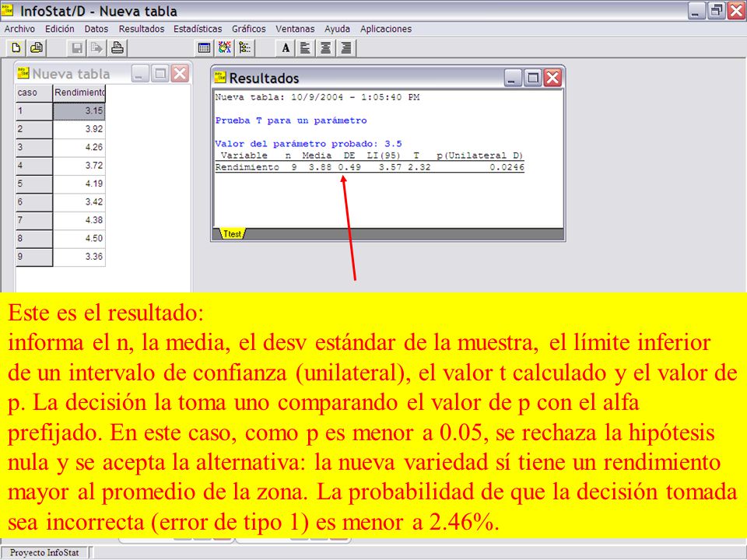Viewport: 747px width, 560px height.
Task: Open the Gráficos menu
Action: click(249, 29)
